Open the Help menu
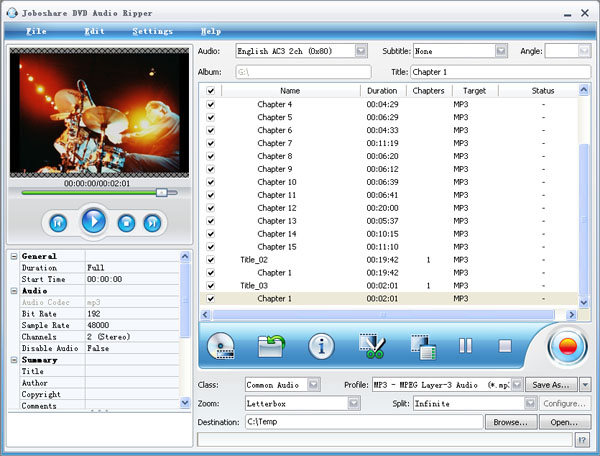600x456 pixels. [210, 31]
